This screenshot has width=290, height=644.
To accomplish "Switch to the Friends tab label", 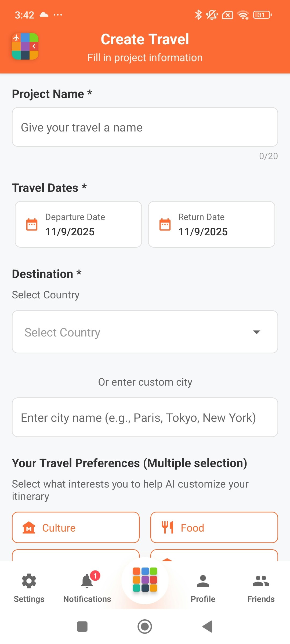I will 261,599.
